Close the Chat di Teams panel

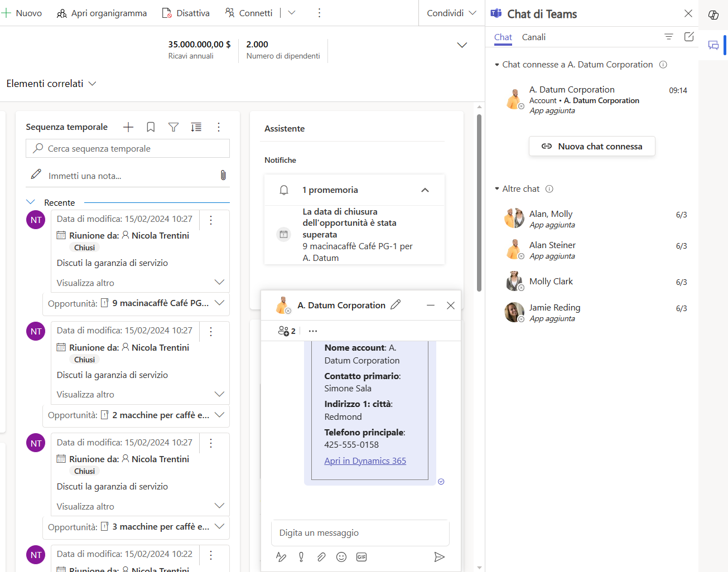point(688,13)
